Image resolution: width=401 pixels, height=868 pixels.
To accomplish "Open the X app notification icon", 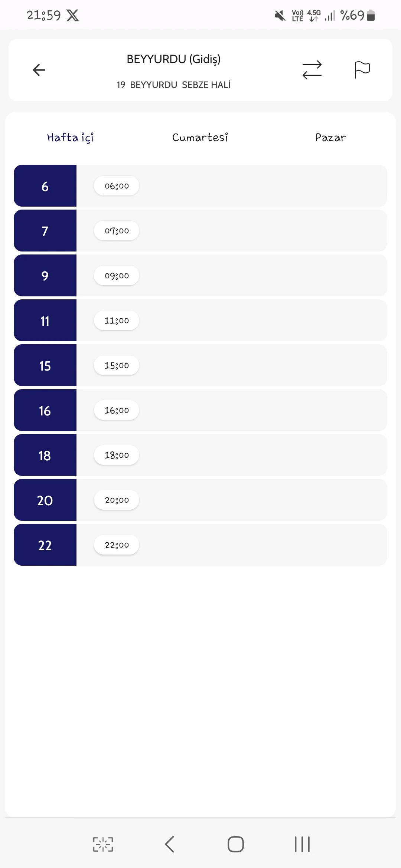I will point(73,15).
